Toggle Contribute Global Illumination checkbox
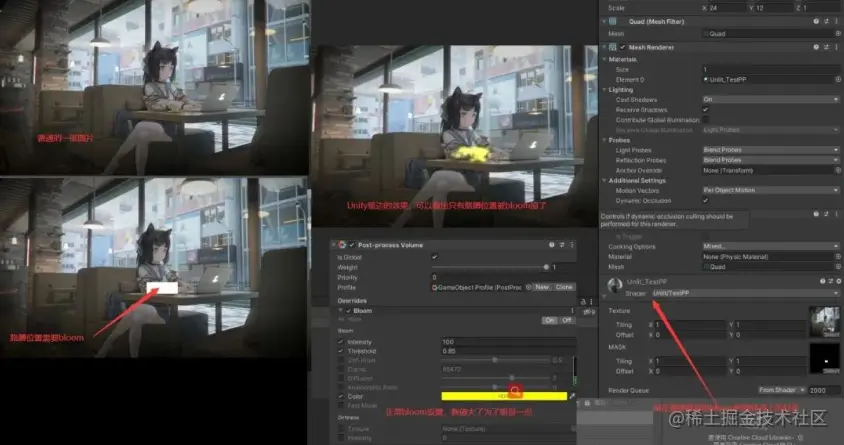The image size is (844, 445). [706, 120]
